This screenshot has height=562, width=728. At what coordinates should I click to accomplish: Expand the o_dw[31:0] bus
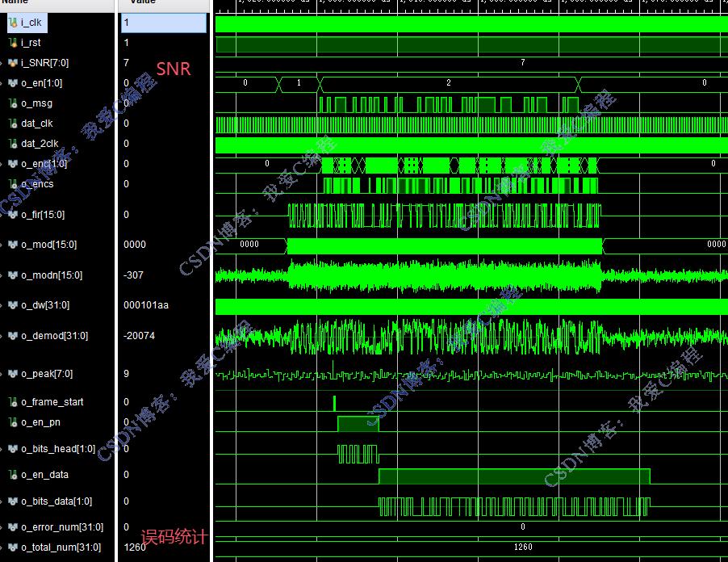2,305
